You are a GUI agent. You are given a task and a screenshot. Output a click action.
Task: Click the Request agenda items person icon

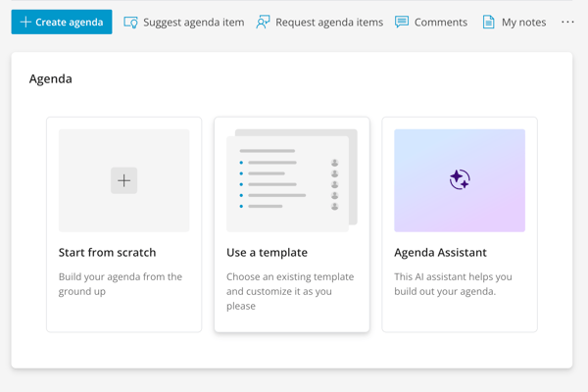(x=263, y=23)
